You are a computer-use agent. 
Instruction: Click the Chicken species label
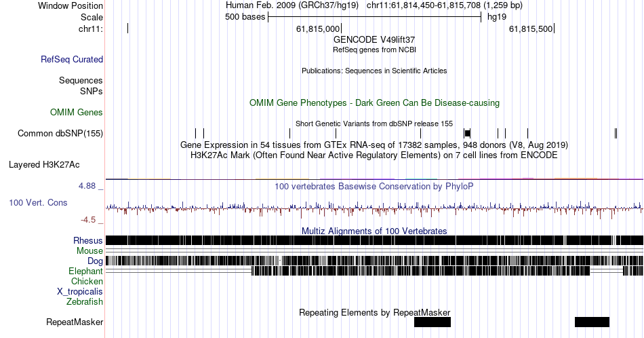pos(87,281)
